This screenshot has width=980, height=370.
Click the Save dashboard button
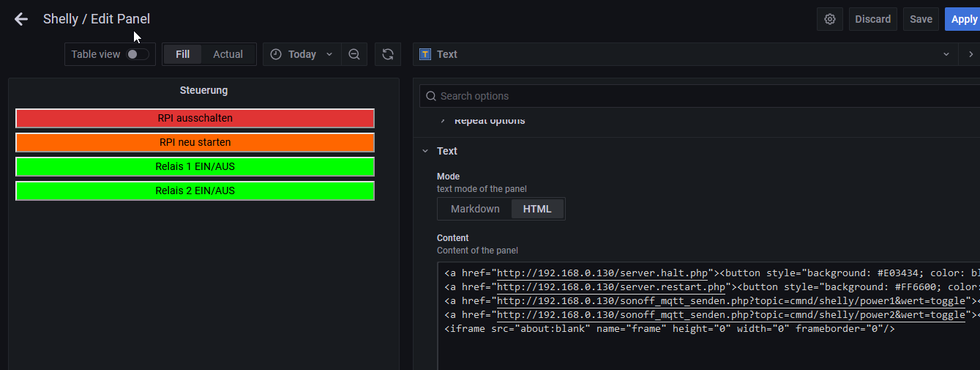[921, 19]
